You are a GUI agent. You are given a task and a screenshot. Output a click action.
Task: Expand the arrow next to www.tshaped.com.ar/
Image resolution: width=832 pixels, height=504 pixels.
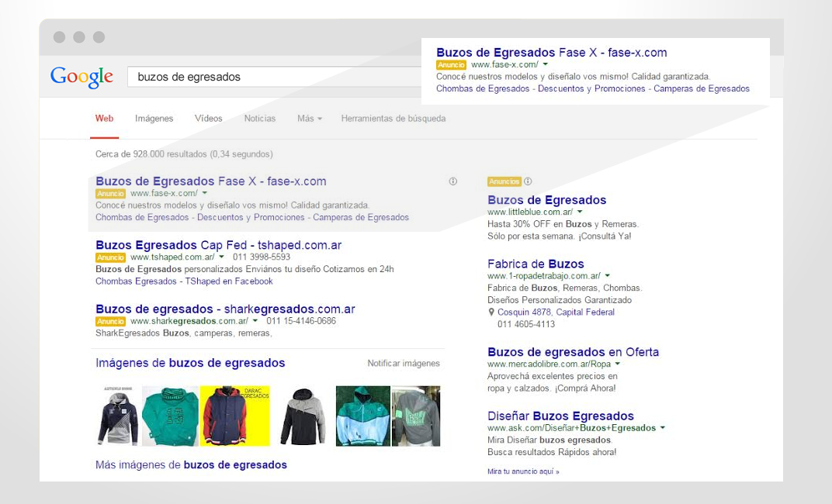(x=222, y=257)
